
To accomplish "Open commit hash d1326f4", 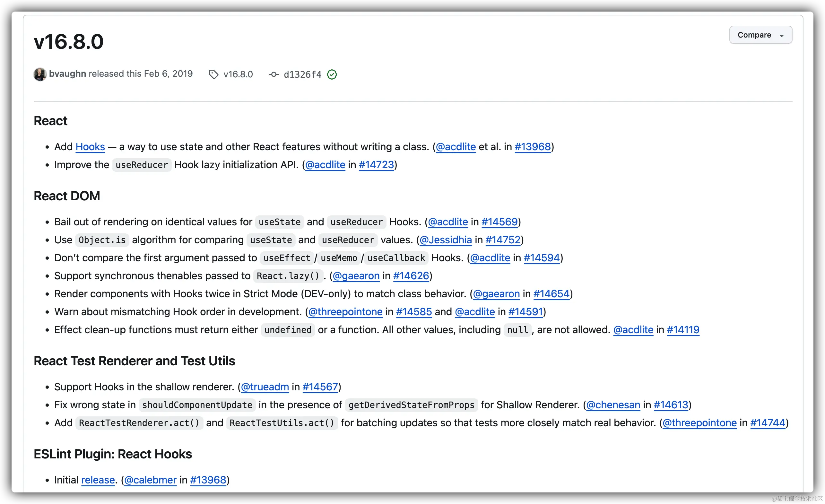I will pyautogui.click(x=302, y=74).
